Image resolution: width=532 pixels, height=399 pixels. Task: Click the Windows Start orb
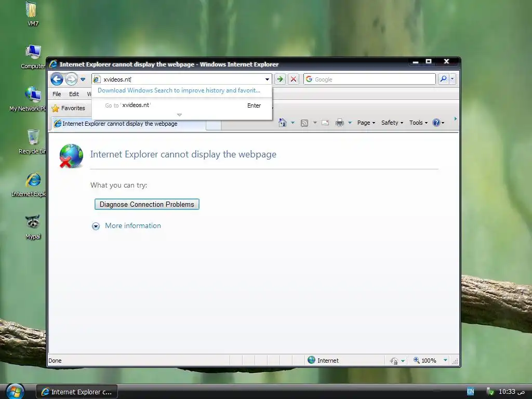[x=15, y=391]
